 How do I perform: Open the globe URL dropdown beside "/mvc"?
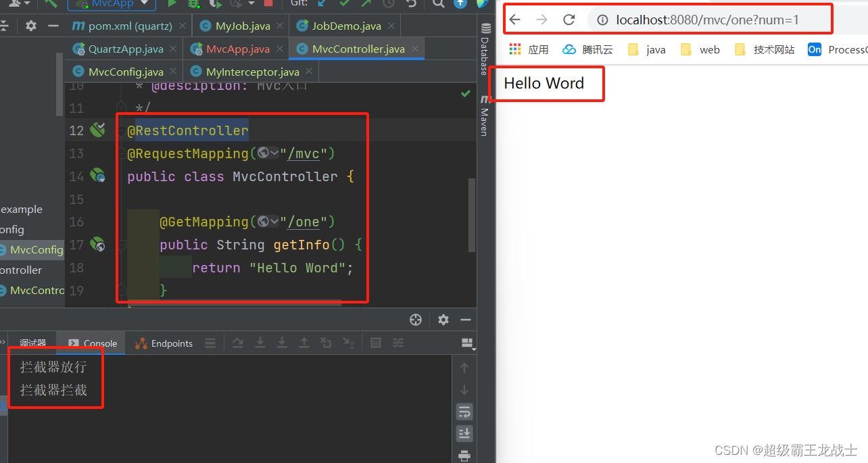click(268, 153)
